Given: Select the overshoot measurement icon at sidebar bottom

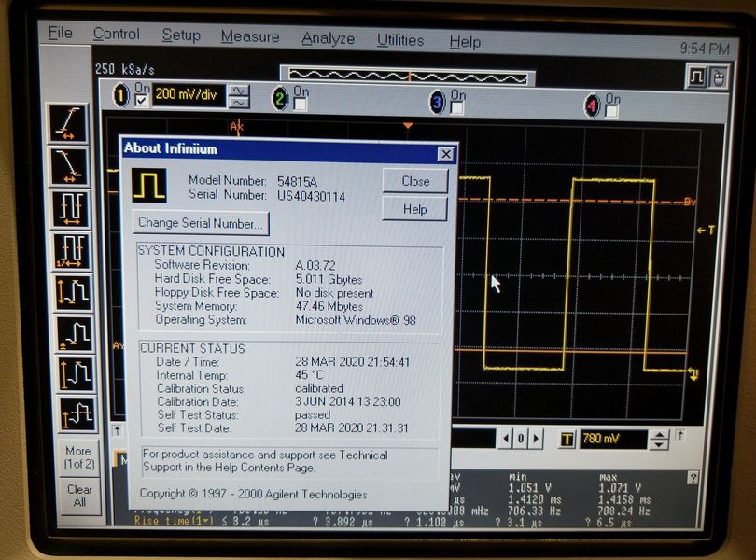Looking at the screenshot, I should 77,413.
